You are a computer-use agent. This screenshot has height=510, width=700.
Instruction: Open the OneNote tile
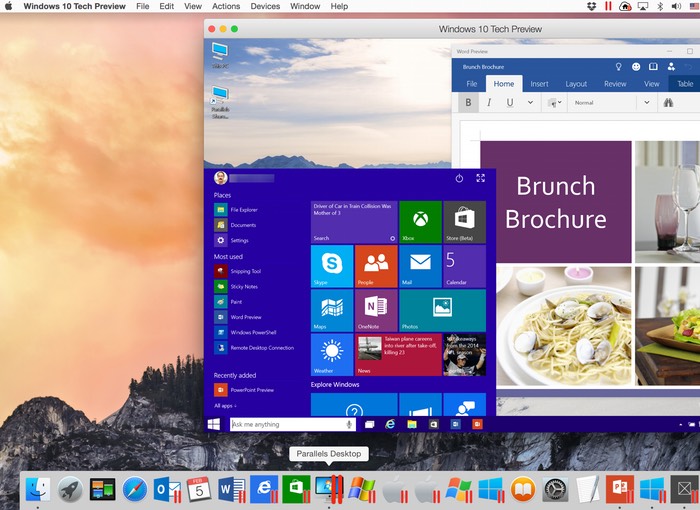click(376, 310)
